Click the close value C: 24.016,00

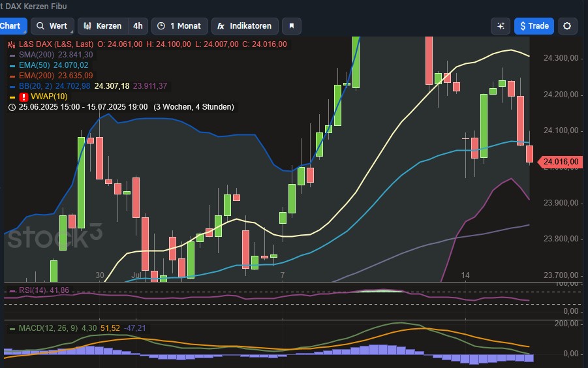pos(264,44)
